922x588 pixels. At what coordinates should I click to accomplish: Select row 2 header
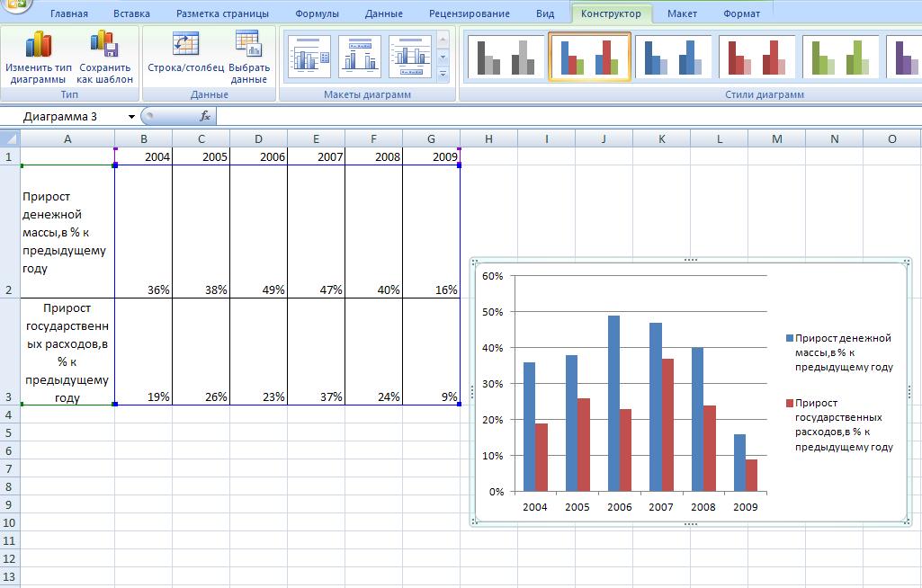9,232
